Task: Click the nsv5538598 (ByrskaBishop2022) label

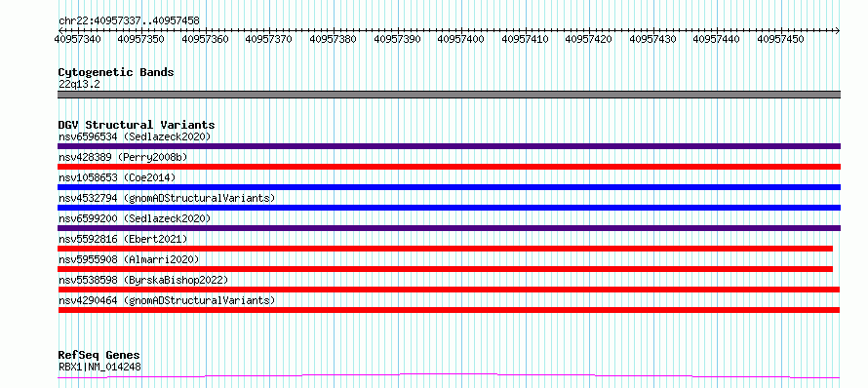Action: point(143,280)
